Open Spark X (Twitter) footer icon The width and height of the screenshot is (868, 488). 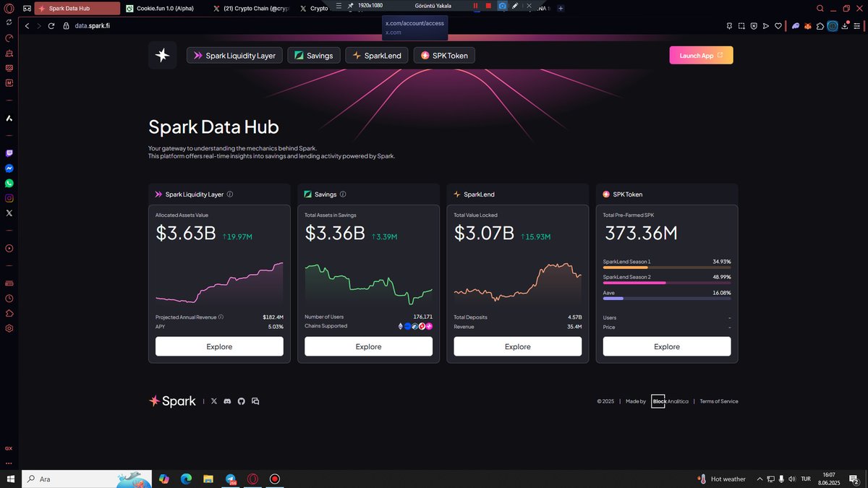[x=213, y=401]
